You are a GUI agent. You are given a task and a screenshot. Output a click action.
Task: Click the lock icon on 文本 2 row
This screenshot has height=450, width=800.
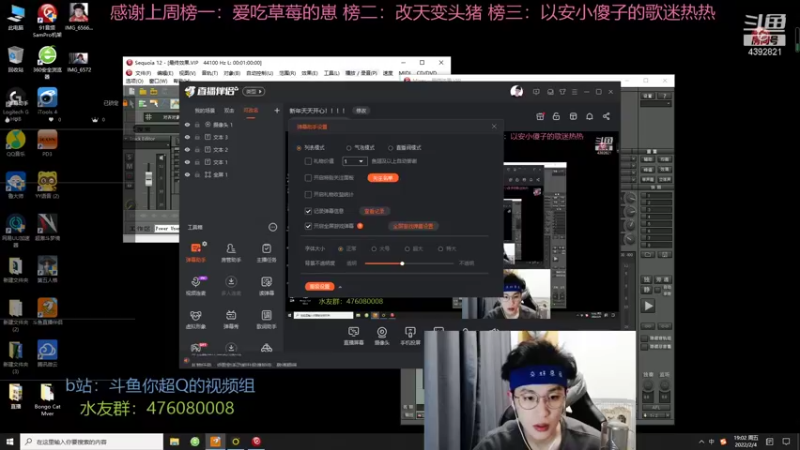click(197, 149)
